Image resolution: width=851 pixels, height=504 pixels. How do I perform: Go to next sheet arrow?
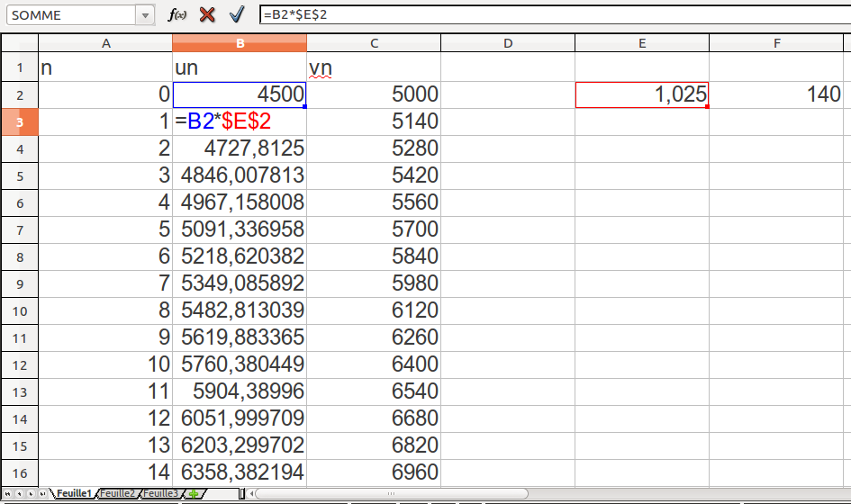click(x=32, y=494)
